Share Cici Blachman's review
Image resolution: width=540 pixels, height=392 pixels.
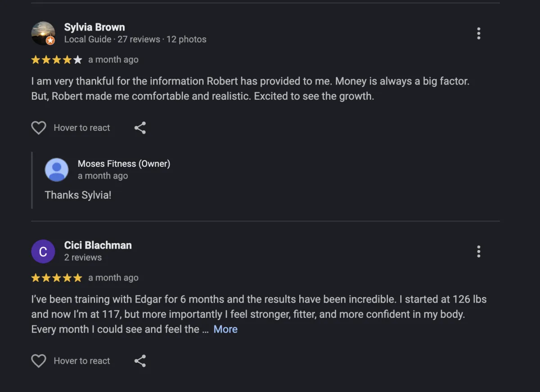pos(140,361)
